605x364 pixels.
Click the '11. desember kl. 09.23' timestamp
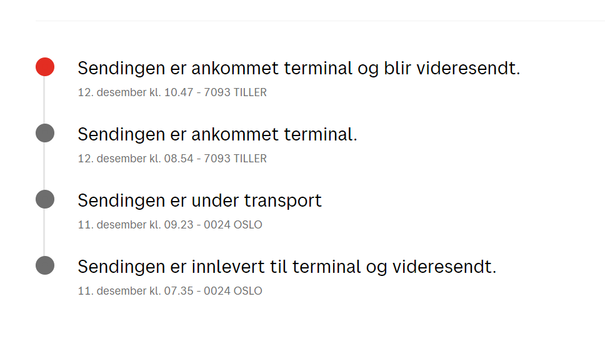click(136, 225)
